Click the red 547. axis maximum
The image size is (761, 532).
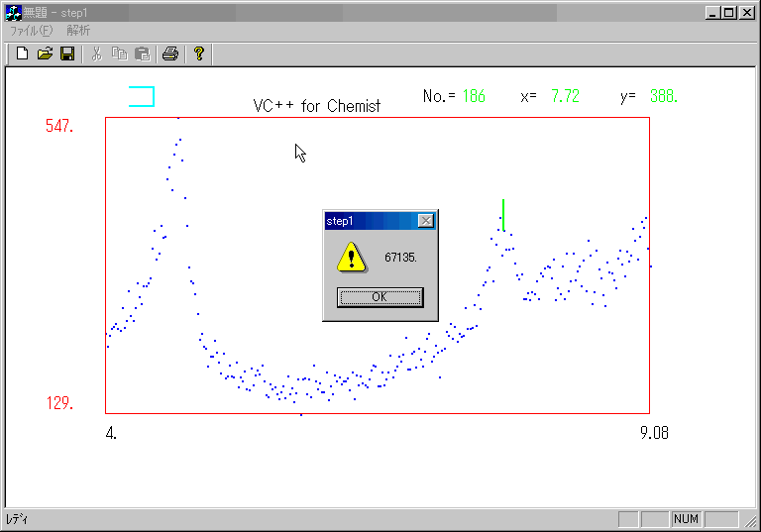59,126
